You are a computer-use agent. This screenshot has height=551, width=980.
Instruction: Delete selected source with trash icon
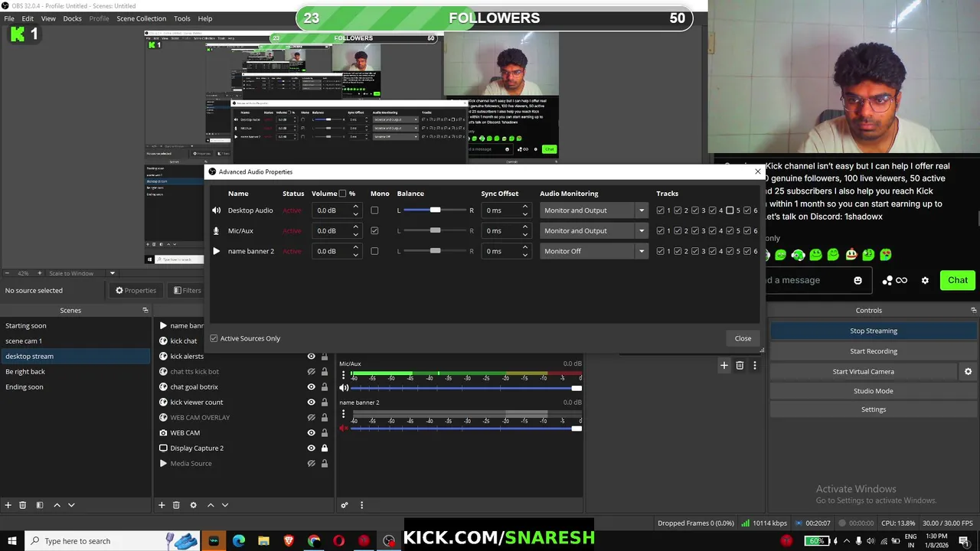pos(176,505)
